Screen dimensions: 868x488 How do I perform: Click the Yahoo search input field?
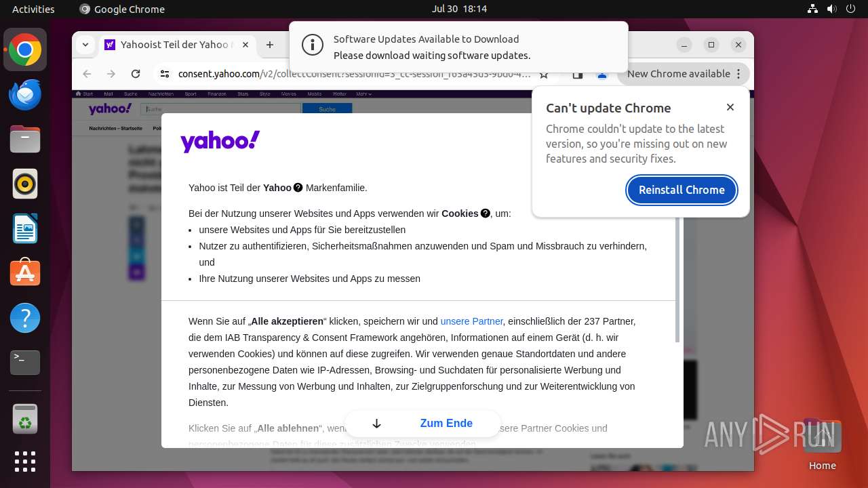tap(220, 109)
